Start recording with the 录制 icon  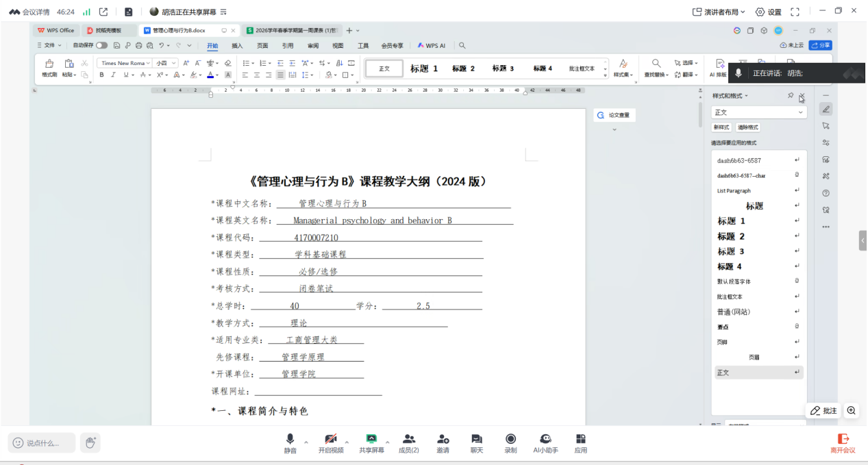tap(510, 442)
